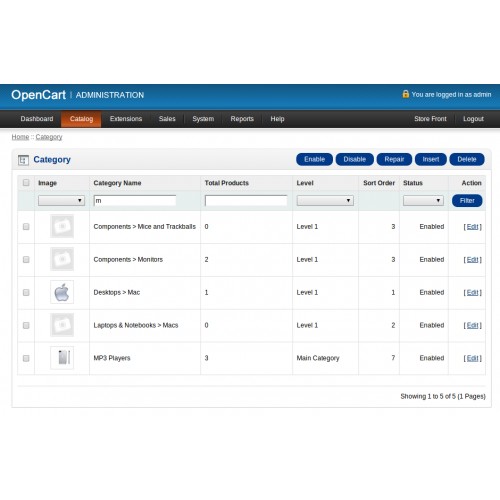Click the blue Filter button
500x500 pixels.
pyautogui.click(x=467, y=201)
